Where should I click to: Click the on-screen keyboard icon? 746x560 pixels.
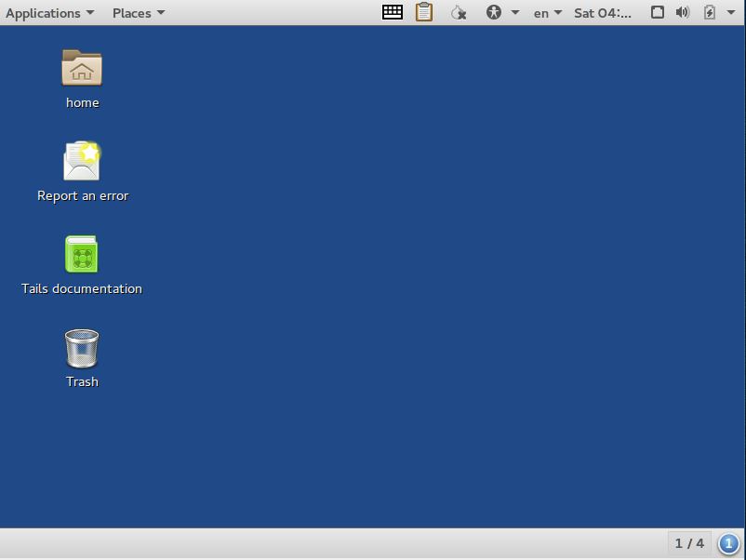(x=393, y=12)
